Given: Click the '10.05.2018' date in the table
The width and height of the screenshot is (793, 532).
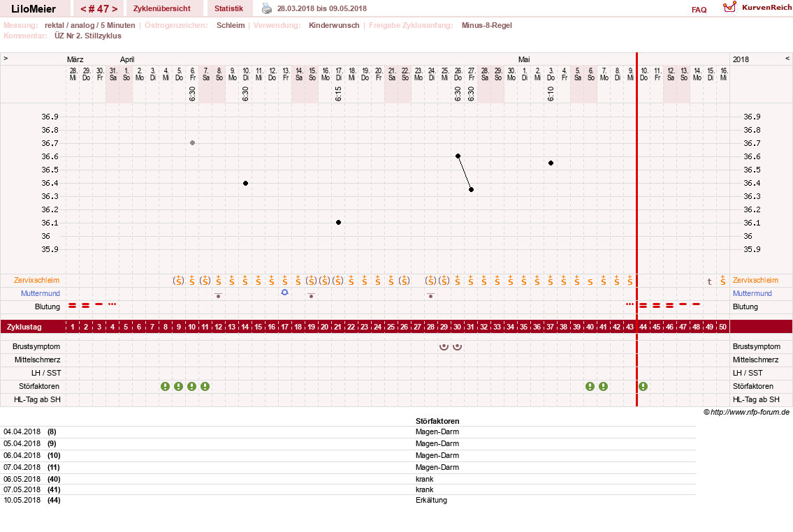Looking at the screenshot, I should (22, 500).
